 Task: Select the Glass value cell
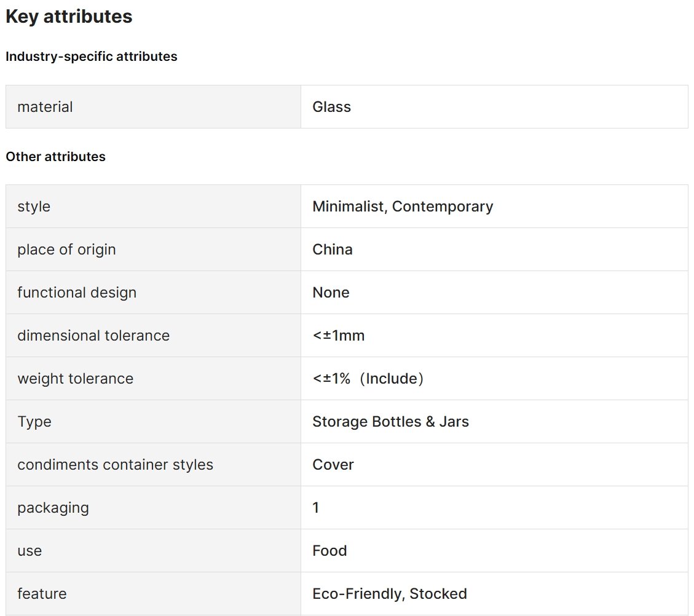point(494,106)
